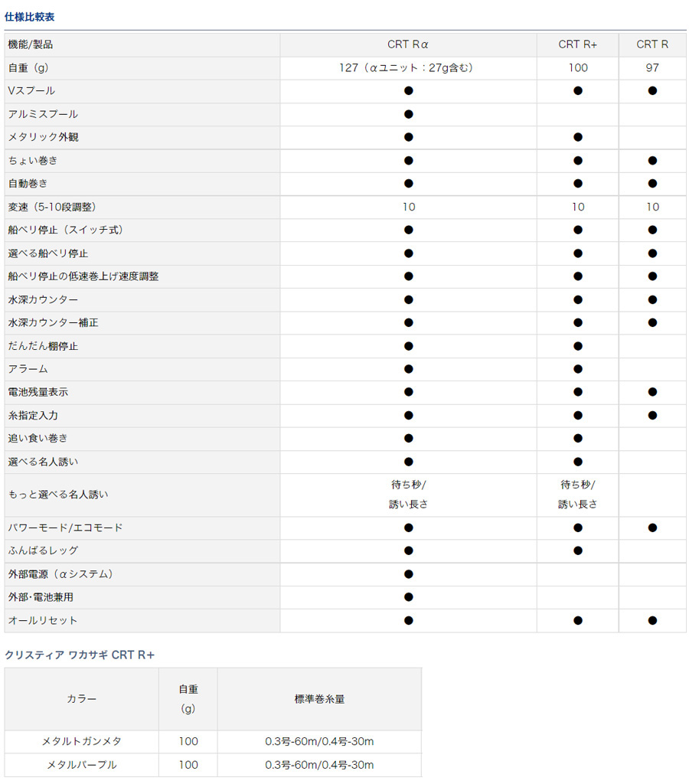Click the dot in the アルミスプール row
Screen dimensions: 689x784
click(409, 114)
